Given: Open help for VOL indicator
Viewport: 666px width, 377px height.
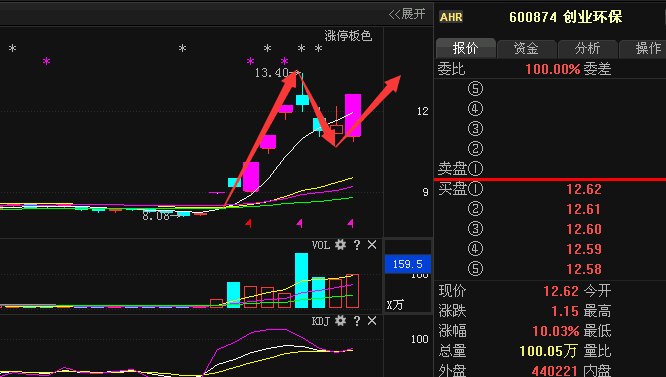Looking at the screenshot, I should [357, 245].
